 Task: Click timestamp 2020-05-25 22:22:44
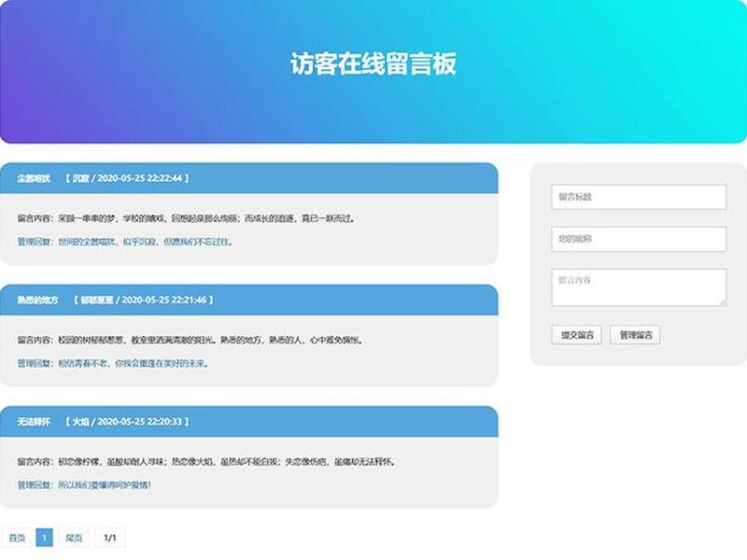coord(139,178)
